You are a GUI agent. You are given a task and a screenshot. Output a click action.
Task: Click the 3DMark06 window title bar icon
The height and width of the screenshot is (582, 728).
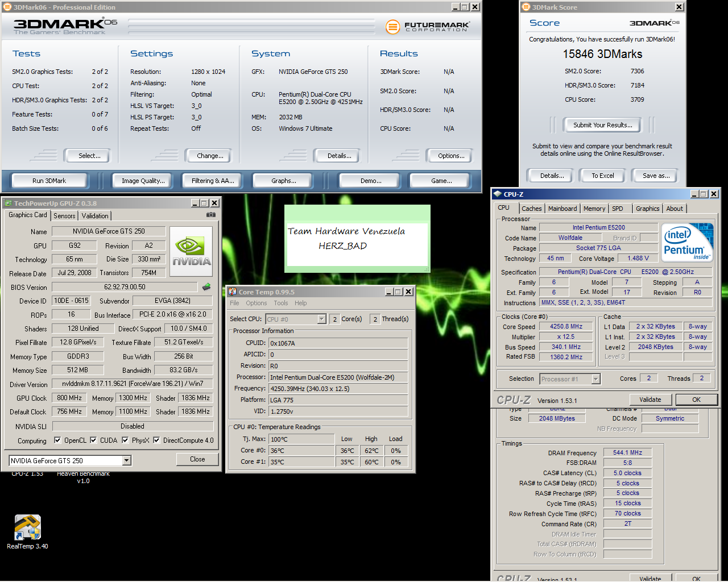click(7, 7)
